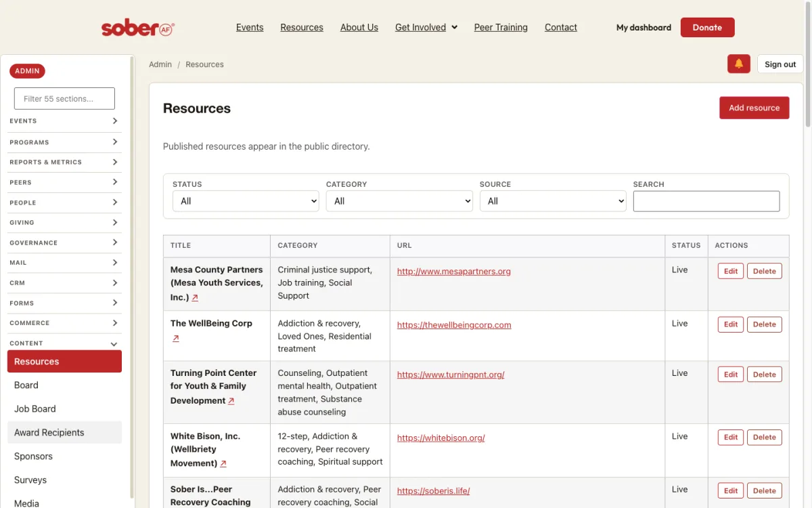Click the Donate button
Image resolution: width=812 pixels, height=508 pixels.
tap(707, 28)
